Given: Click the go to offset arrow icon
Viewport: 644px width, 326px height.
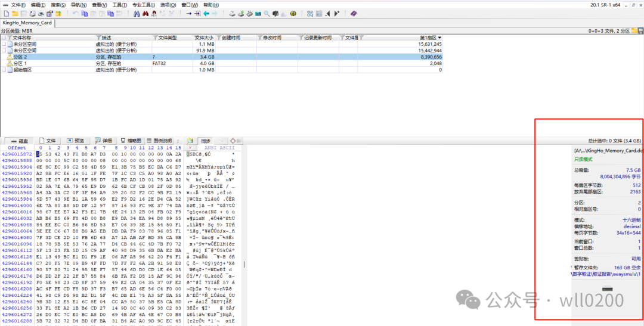Looking at the screenshot, I should pyautogui.click(x=189, y=13).
